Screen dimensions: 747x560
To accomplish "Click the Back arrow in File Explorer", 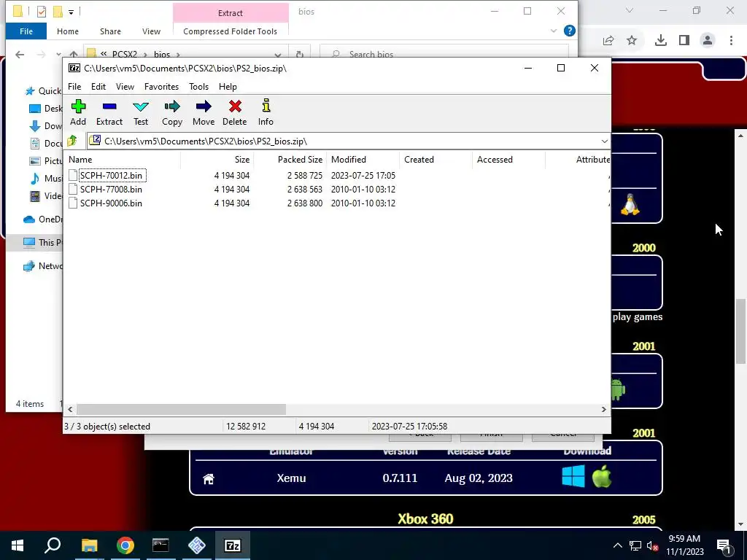I will pos(20,54).
